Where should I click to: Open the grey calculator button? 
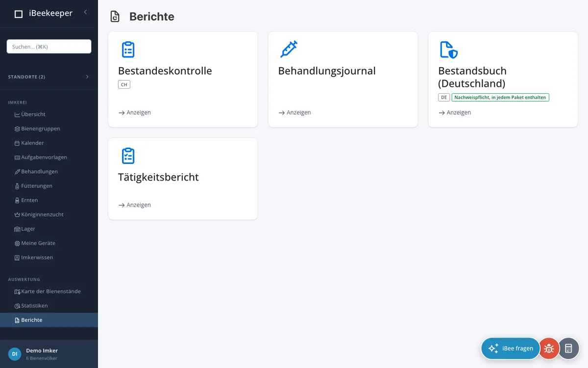[x=568, y=348]
